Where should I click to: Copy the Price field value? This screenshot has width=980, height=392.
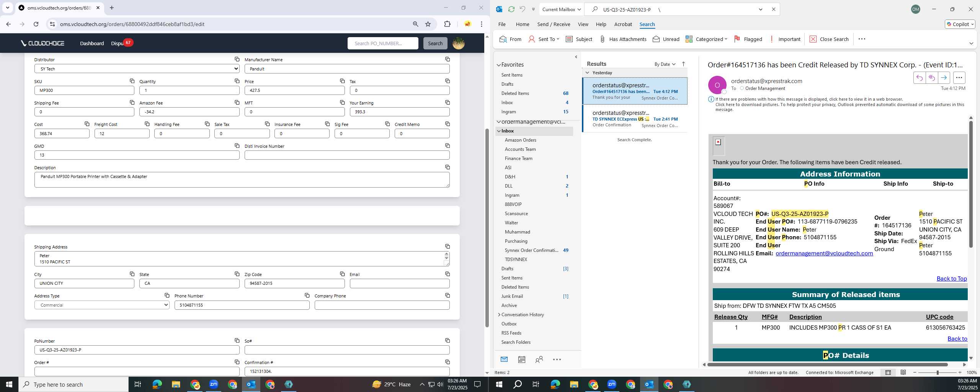(x=342, y=81)
